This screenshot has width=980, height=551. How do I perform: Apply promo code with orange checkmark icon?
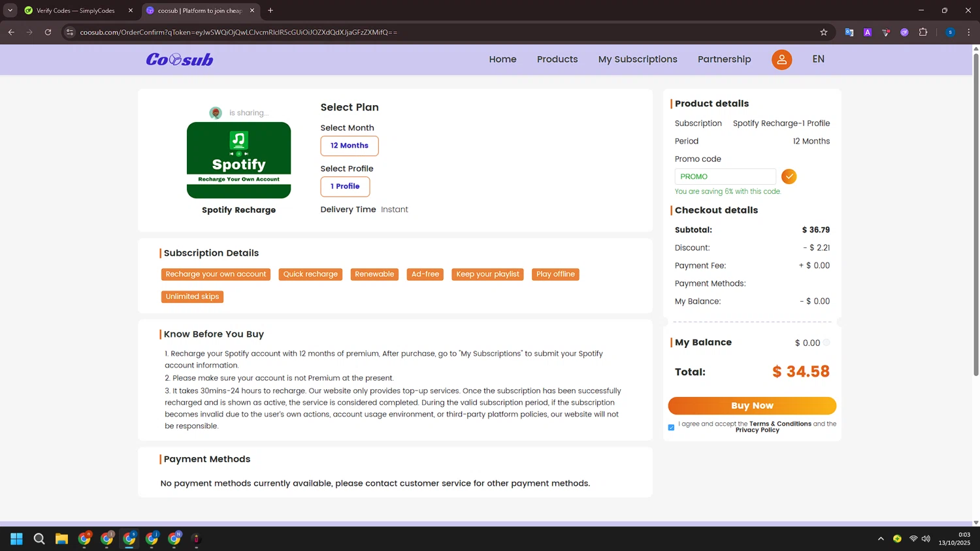[x=789, y=176]
